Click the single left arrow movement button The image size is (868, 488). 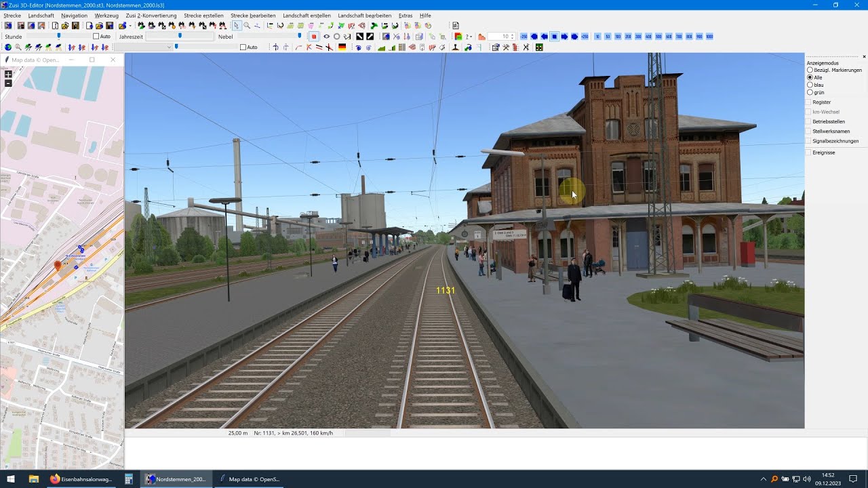click(544, 37)
